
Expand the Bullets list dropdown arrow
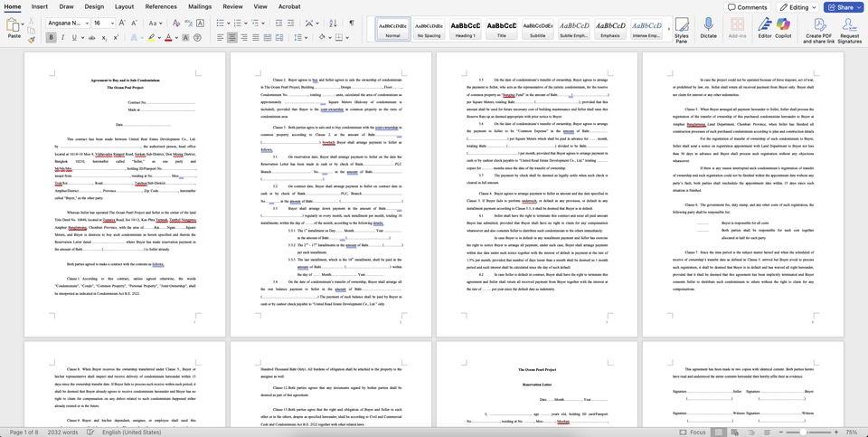(229, 24)
